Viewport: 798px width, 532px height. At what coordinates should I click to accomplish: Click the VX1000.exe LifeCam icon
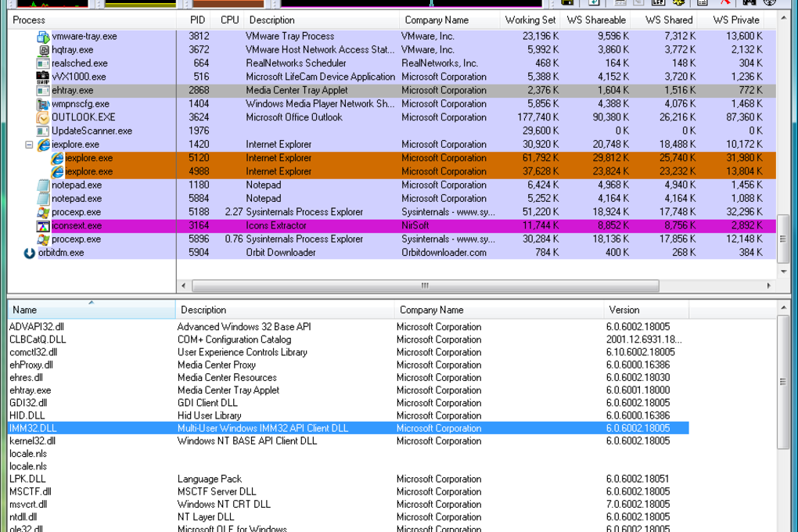click(43, 77)
